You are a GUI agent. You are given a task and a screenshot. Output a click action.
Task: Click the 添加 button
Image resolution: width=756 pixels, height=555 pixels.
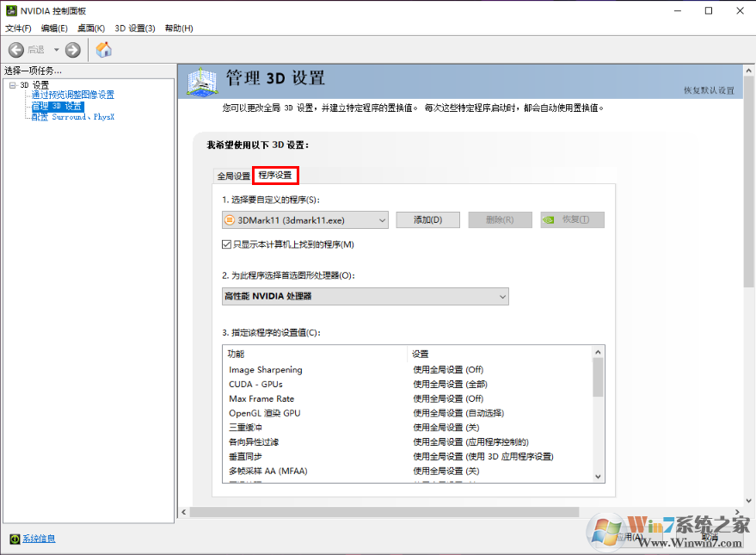pyautogui.click(x=427, y=219)
